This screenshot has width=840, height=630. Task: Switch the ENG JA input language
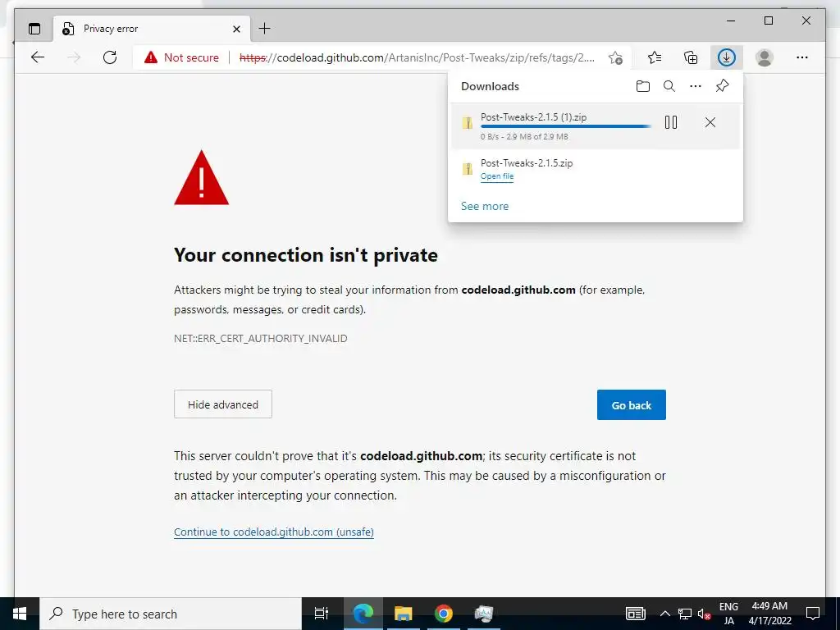coord(728,614)
